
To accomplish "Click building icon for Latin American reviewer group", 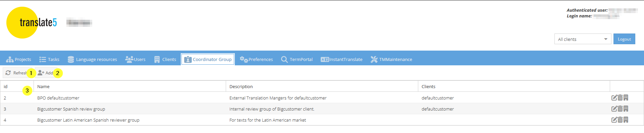I will 626,120.
